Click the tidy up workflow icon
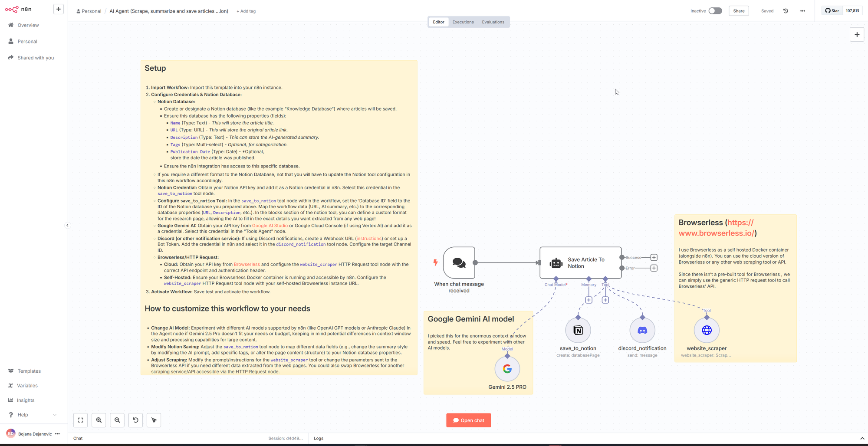The image size is (868, 446). 154,420
